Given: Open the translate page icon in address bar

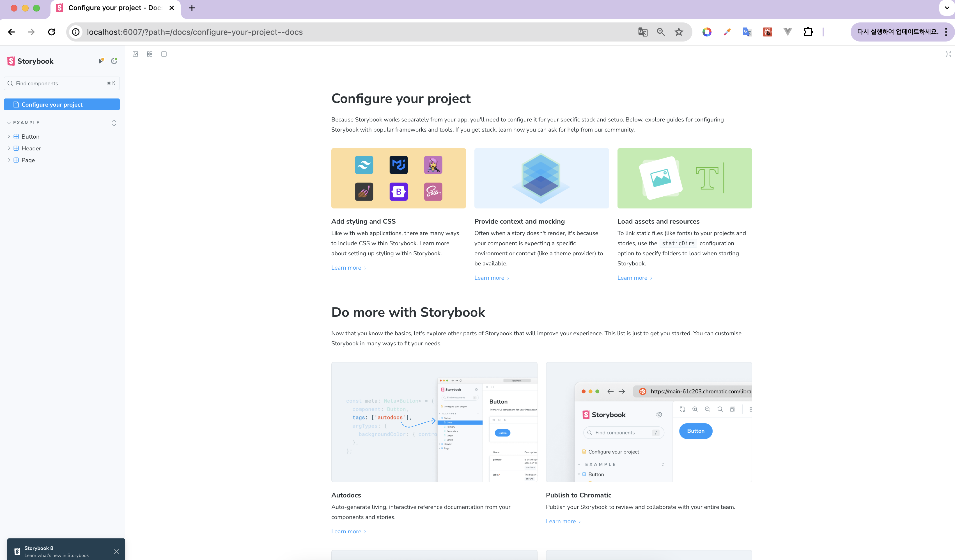Looking at the screenshot, I should click(643, 32).
